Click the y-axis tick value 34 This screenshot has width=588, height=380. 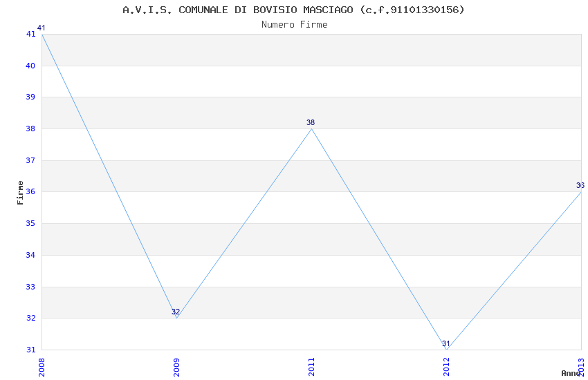[x=30, y=256]
